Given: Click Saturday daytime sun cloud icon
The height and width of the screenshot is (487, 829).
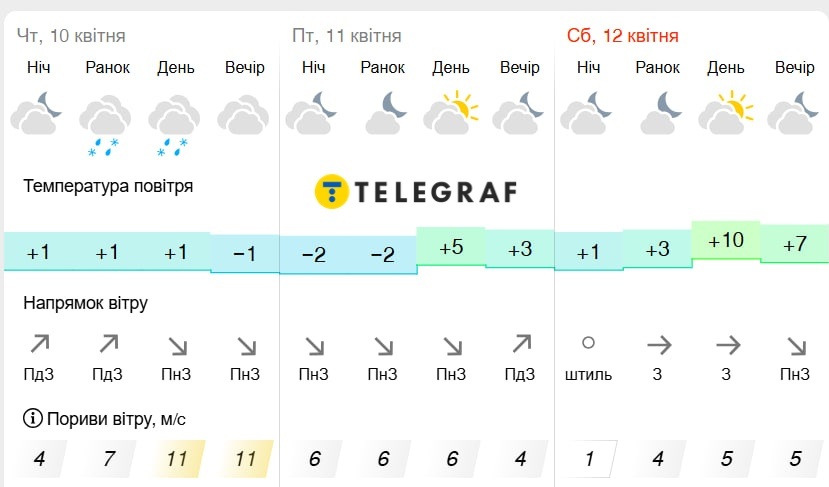Looking at the screenshot, I should [x=725, y=112].
